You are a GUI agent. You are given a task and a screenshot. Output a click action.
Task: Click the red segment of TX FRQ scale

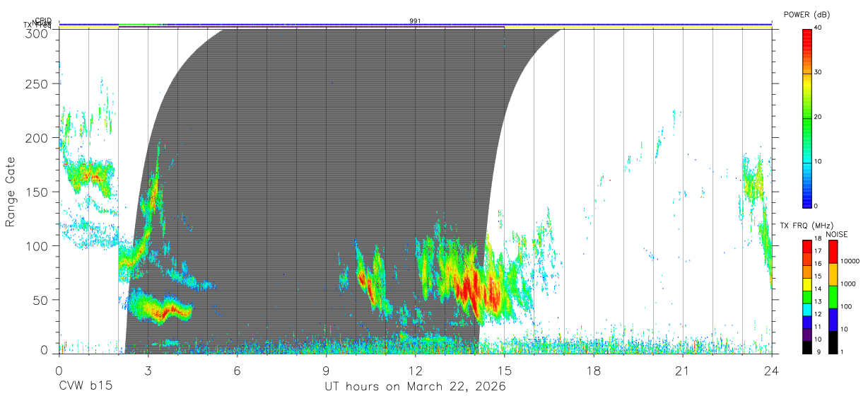tap(807, 245)
